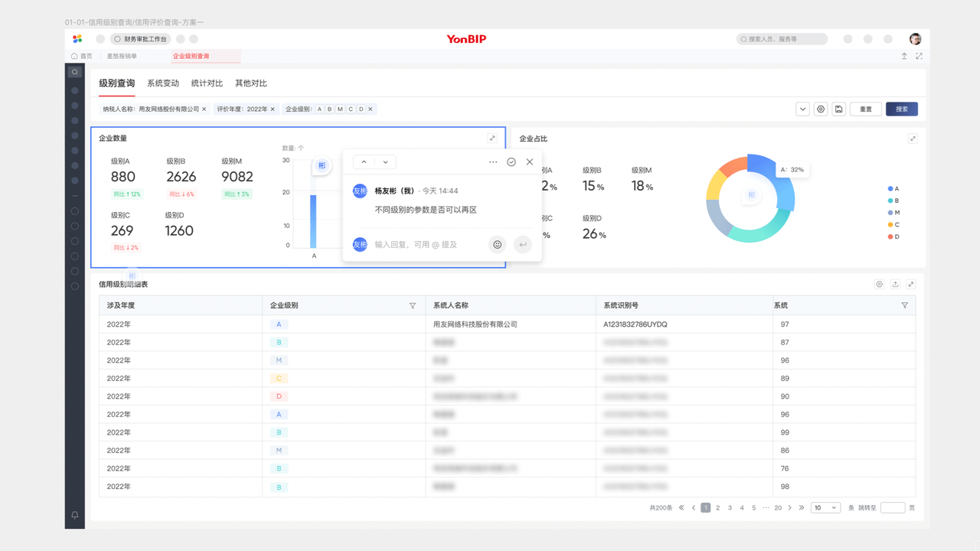The width and height of the screenshot is (980, 551).
Task: Click the 搜索 search button
Action: pos(901,109)
